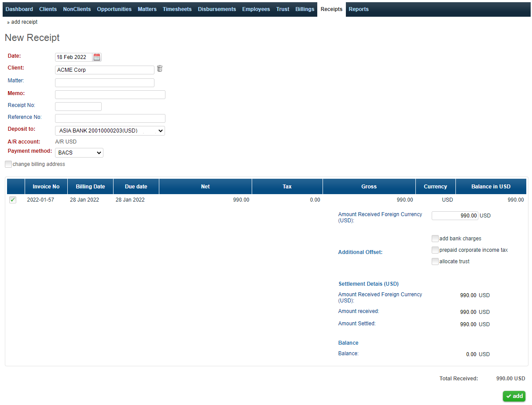This screenshot has width=532, height=405.
Task: Click the Matter input field
Action: point(104,83)
